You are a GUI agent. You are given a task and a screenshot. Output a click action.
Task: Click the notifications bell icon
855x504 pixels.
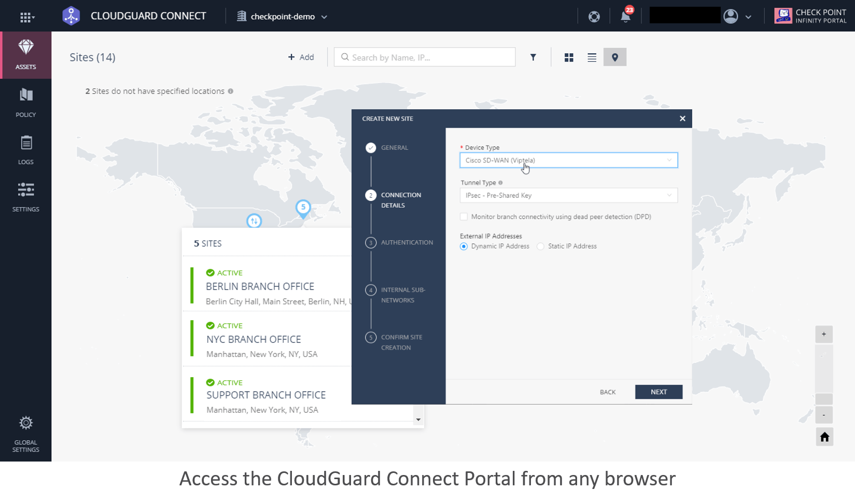click(x=626, y=17)
